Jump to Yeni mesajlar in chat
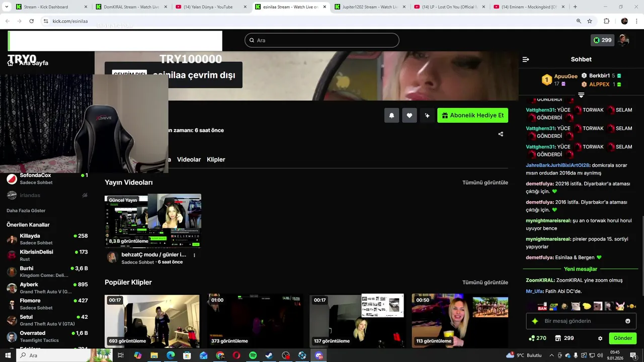 click(x=581, y=269)
